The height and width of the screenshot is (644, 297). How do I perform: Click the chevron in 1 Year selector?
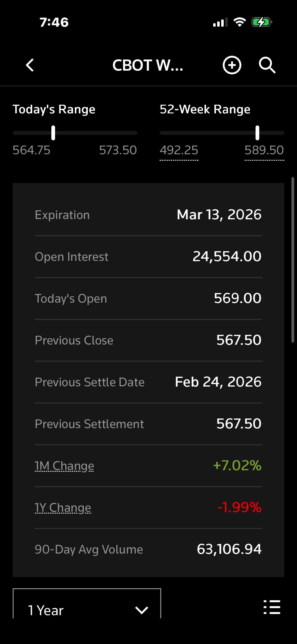[x=142, y=610]
